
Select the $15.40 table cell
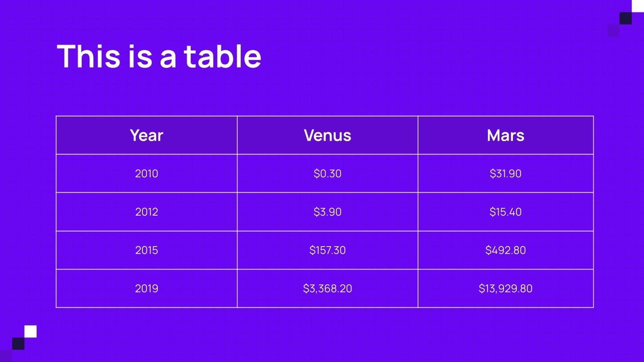pos(506,212)
